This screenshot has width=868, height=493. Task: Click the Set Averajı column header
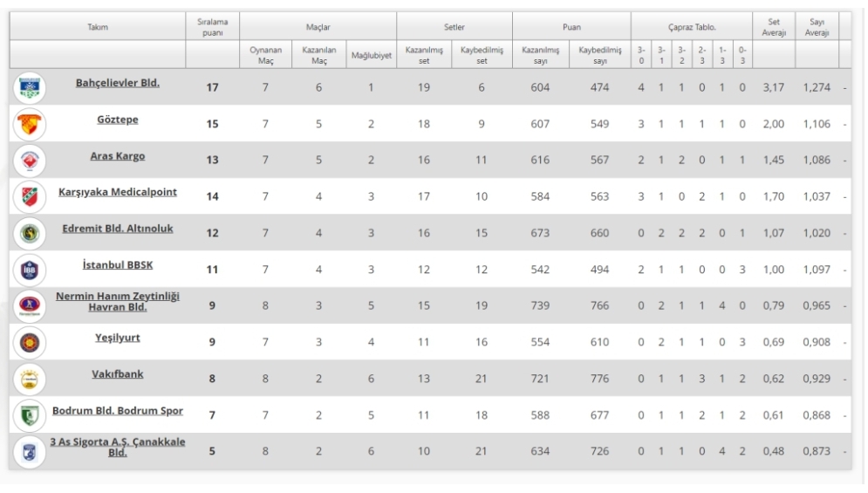[774, 26]
